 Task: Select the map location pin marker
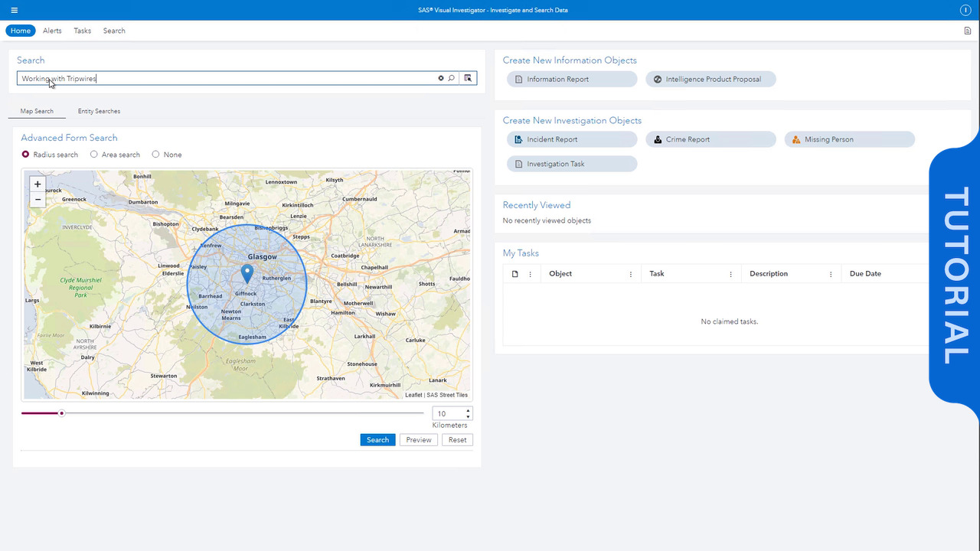click(x=247, y=273)
